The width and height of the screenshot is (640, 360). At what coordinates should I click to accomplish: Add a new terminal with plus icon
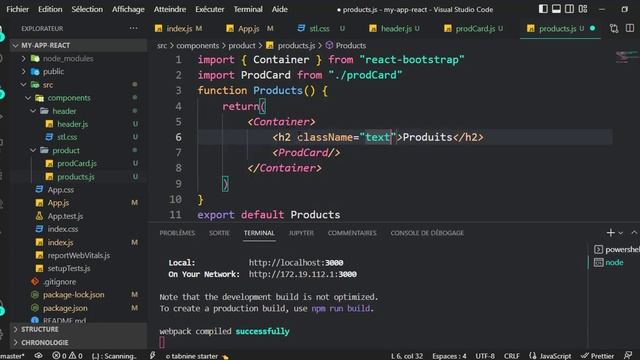coord(611,233)
